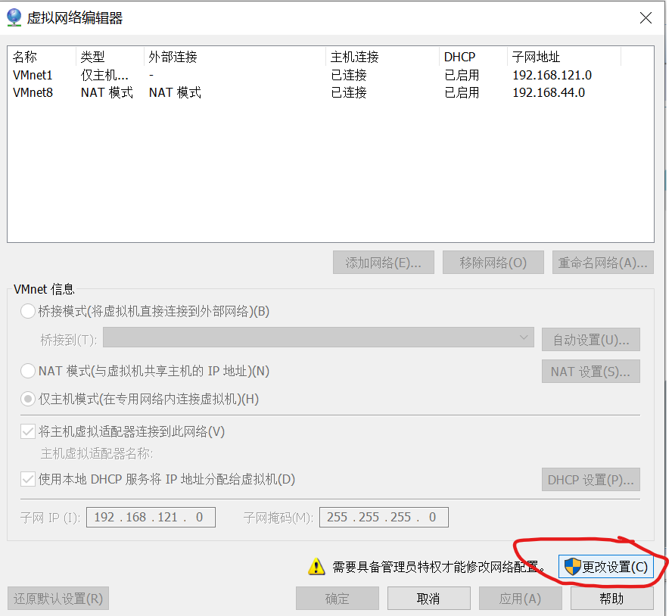Click VMnet1 已连接 host connection cell

point(349,75)
